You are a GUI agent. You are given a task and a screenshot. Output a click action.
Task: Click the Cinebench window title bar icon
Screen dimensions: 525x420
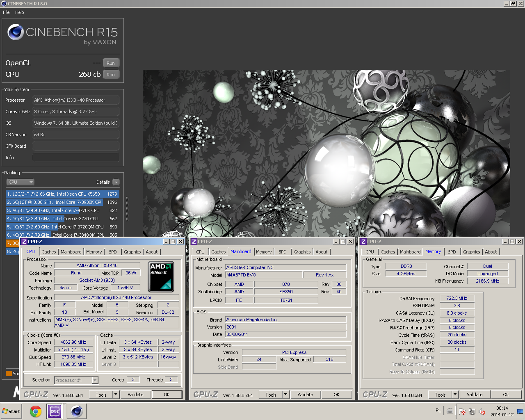[4, 4]
